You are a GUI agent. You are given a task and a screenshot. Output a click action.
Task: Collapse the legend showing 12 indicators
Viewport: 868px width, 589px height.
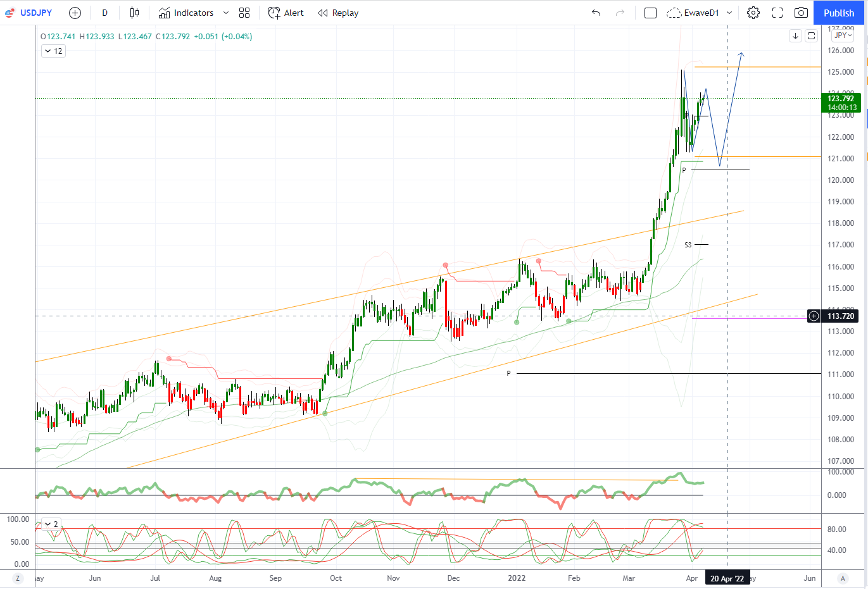tap(53, 51)
